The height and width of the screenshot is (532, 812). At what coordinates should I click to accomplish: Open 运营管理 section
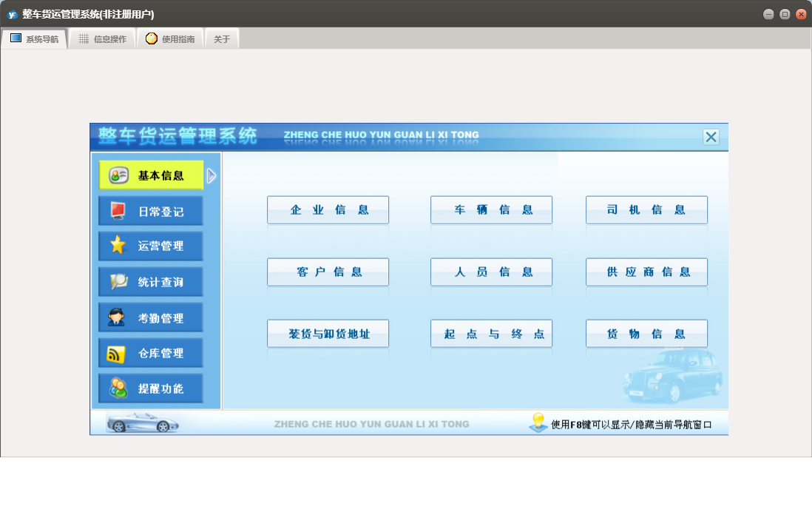pos(151,246)
